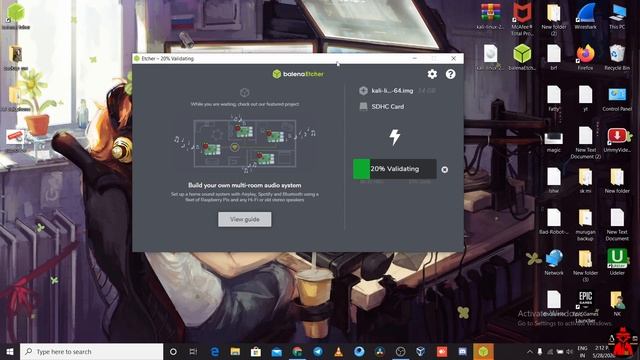Open the Etcher help question mark
640x360 pixels.
[450, 74]
